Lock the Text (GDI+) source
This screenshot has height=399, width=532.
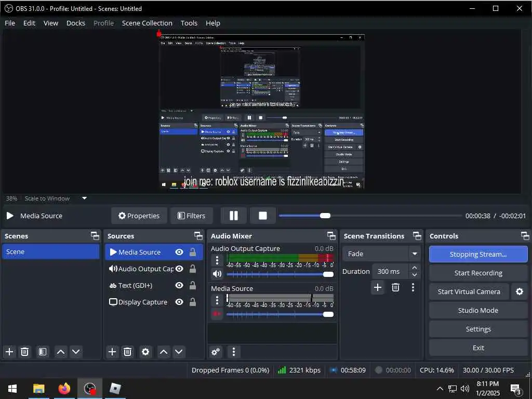[x=193, y=285]
